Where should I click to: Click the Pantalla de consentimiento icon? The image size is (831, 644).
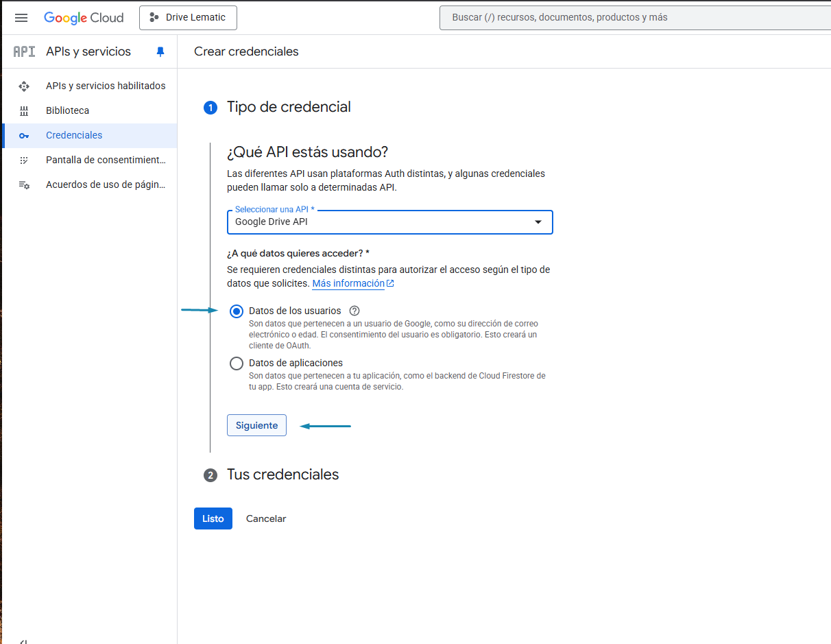24,160
